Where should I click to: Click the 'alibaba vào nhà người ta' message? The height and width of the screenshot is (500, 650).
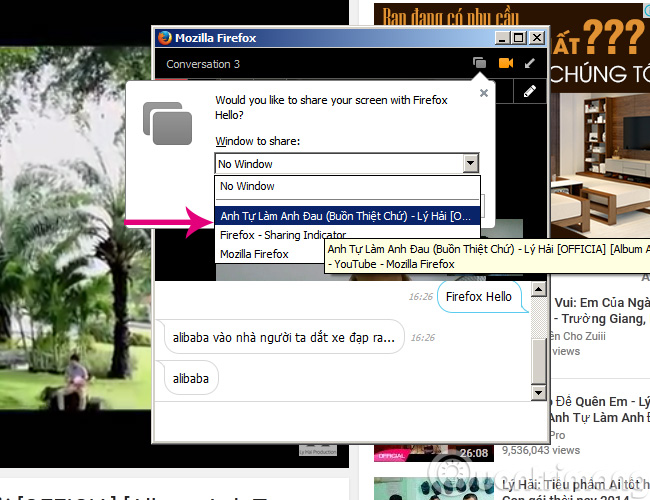pos(283,337)
